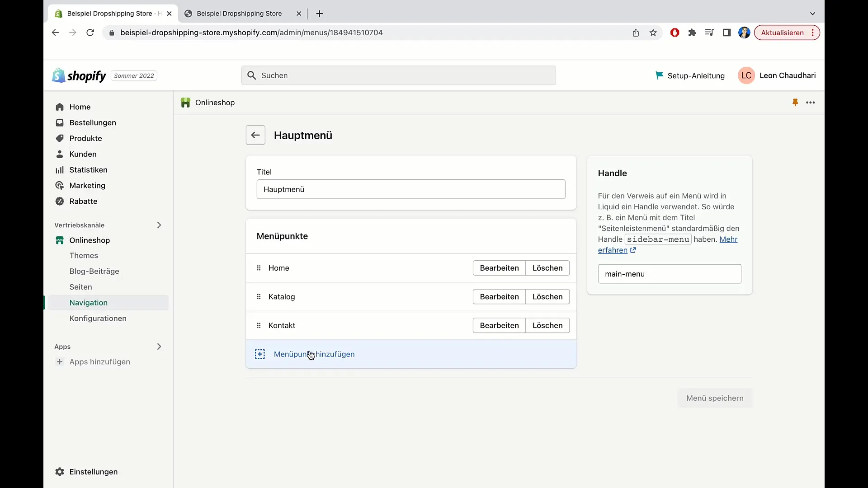This screenshot has height=488, width=868.
Task: Open the extensions puzzle icon
Action: point(692,33)
